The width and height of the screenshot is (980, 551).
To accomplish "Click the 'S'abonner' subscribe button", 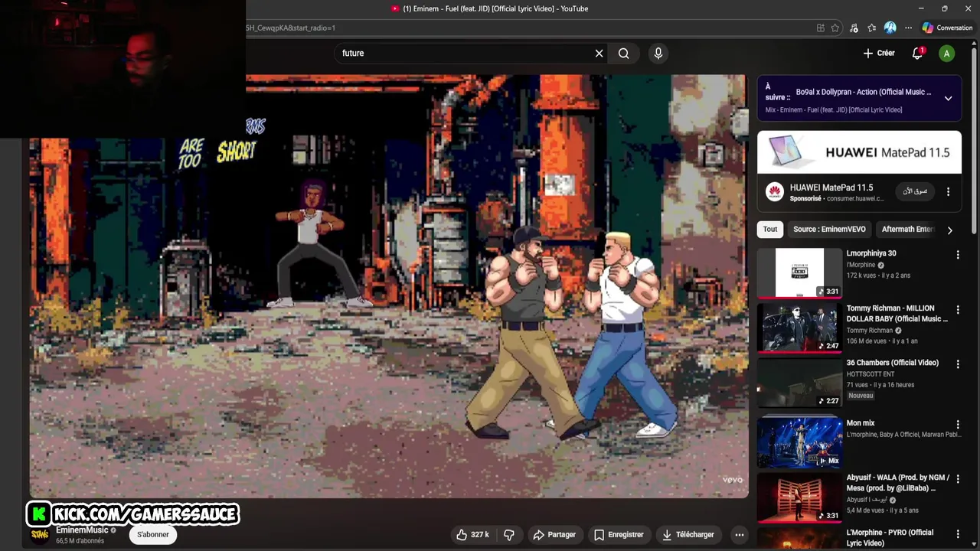I will [153, 535].
